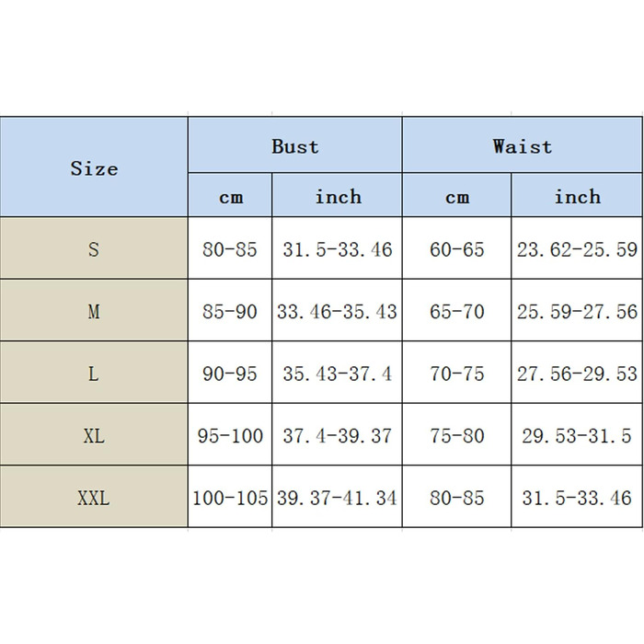Select the 33.46-35.43 bust inch cell
Screen dimensions: 644x644
pyautogui.click(x=337, y=312)
